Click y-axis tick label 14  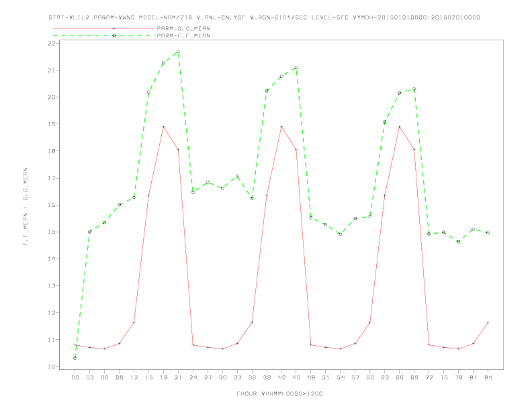point(52,259)
